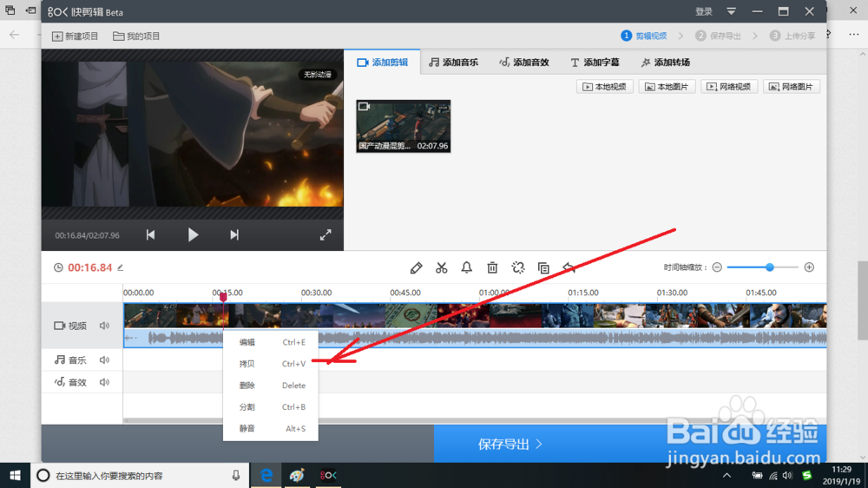Screen dimensions: 868x488
Task: Click the taskbar microphone icon
Action: 236,475
